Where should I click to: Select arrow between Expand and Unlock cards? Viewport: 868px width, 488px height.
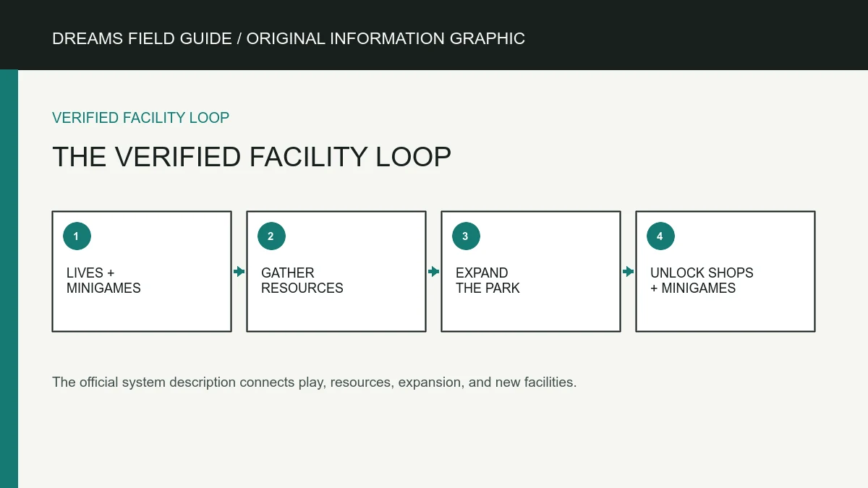point(629,272)
